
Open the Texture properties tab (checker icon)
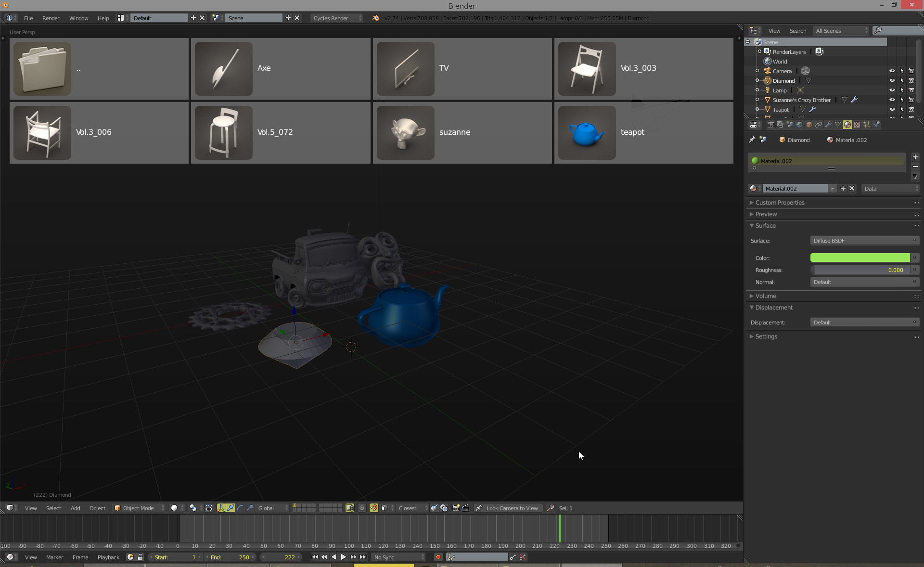[857, 125]
